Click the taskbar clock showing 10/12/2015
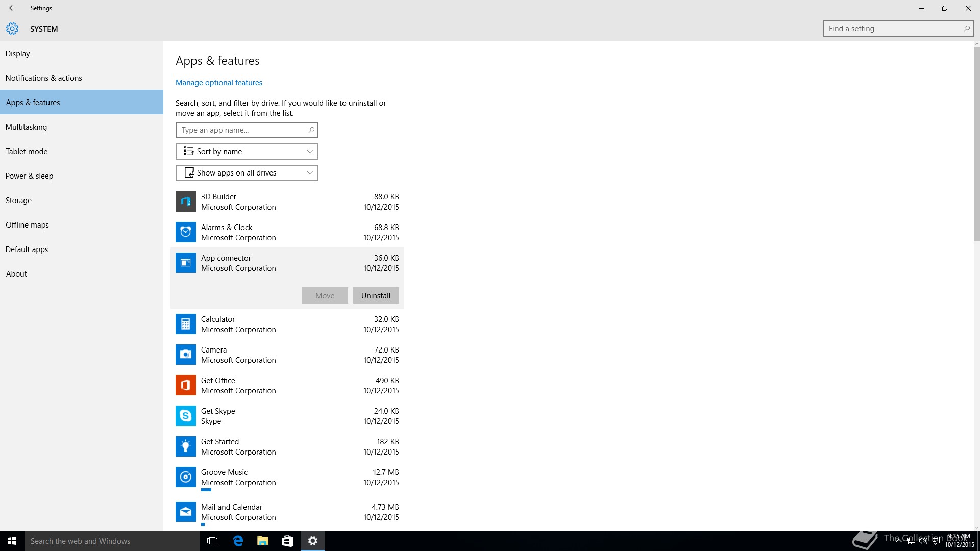Image resolution: width=980 pixels, height=551 pixels. (960, 541)
